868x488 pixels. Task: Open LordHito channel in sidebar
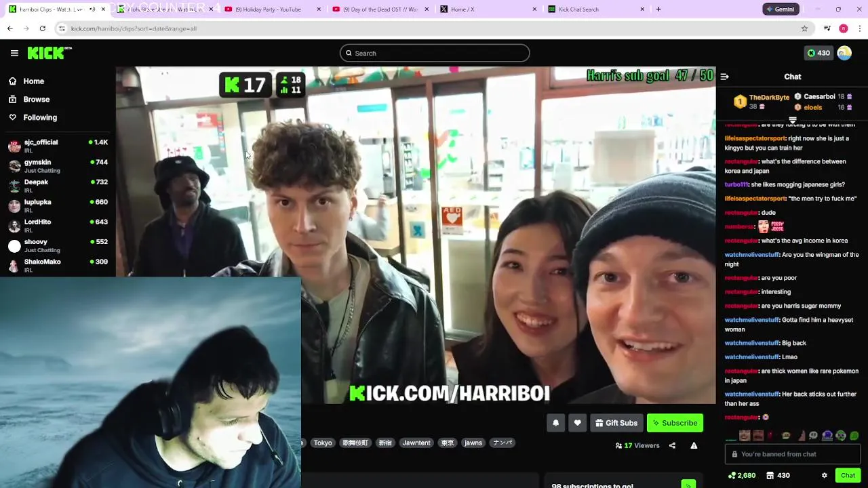click(x=58, y=226)
